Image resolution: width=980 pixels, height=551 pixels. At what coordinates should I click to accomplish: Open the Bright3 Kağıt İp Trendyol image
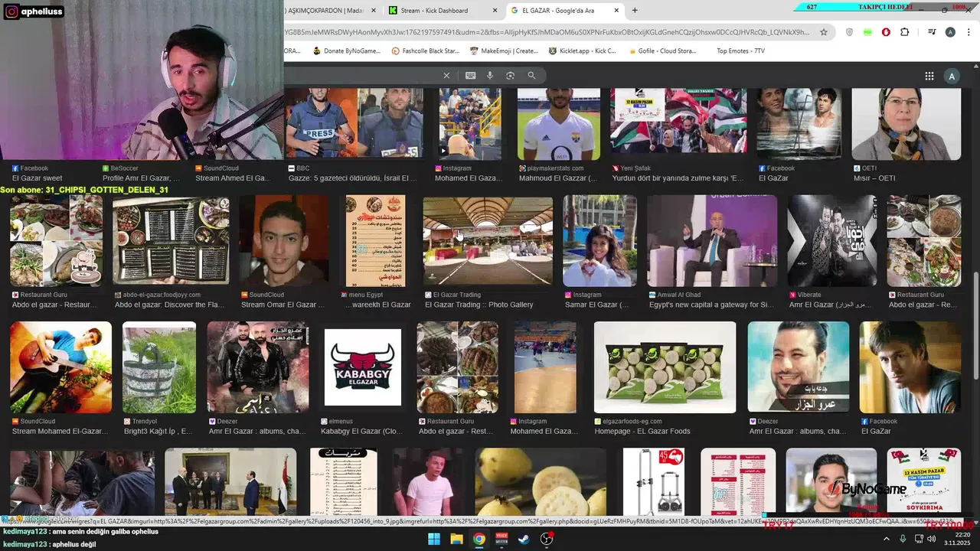pos(158,367)
